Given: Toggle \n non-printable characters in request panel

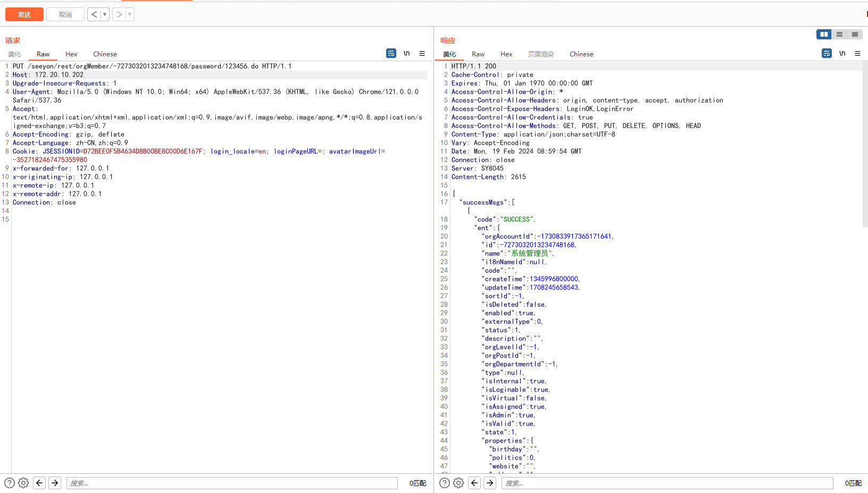Looking at the screenshot, I should tap(406, 53).
